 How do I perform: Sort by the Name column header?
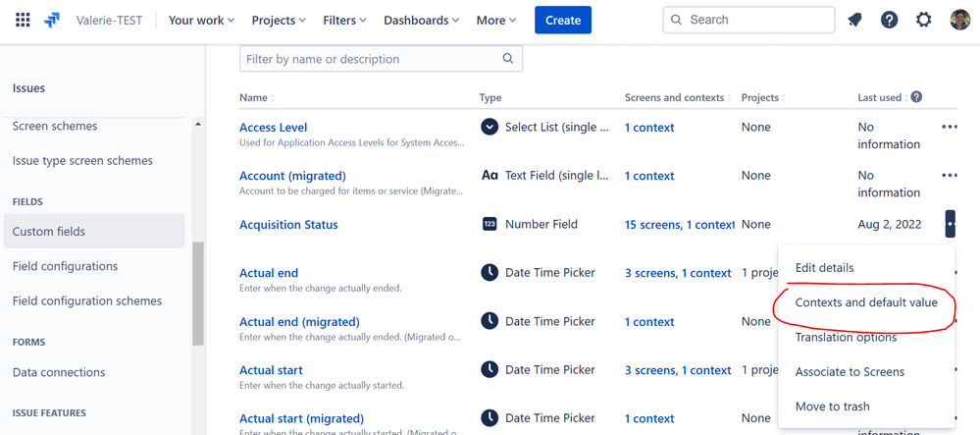pyautogui.click(x=257, y=97)
